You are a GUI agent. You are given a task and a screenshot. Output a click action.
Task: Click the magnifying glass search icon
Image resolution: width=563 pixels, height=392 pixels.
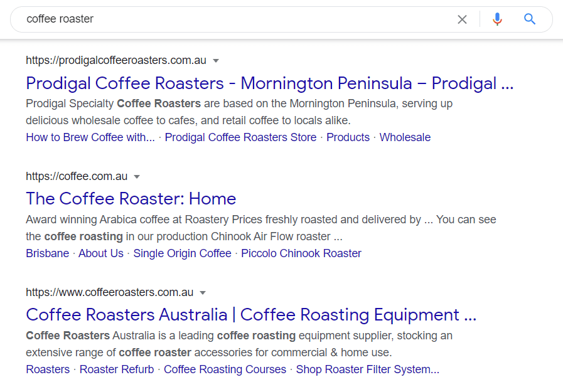pos(530,19)
